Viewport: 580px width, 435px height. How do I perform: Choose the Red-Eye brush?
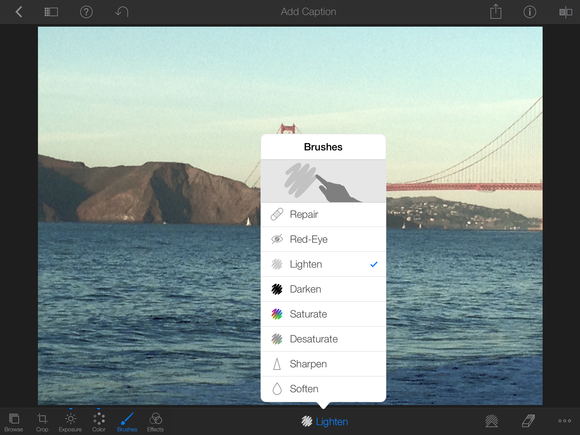tap(323, 239)
